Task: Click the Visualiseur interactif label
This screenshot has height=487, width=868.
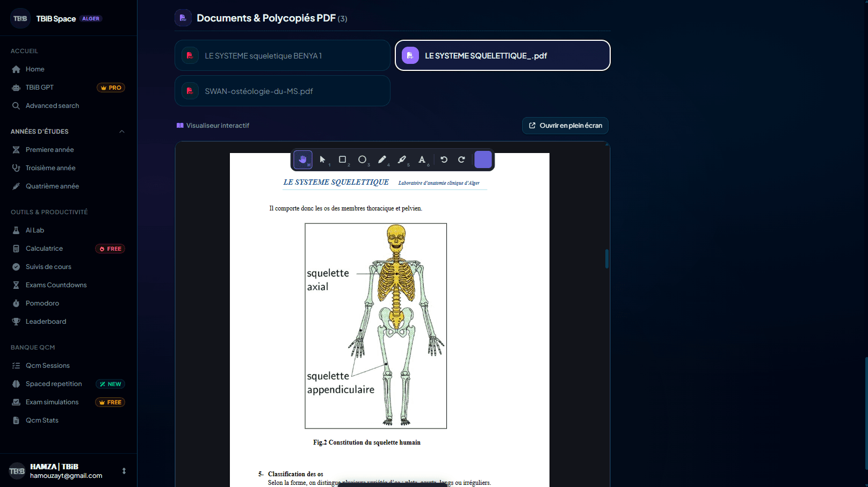Action: 213,126
